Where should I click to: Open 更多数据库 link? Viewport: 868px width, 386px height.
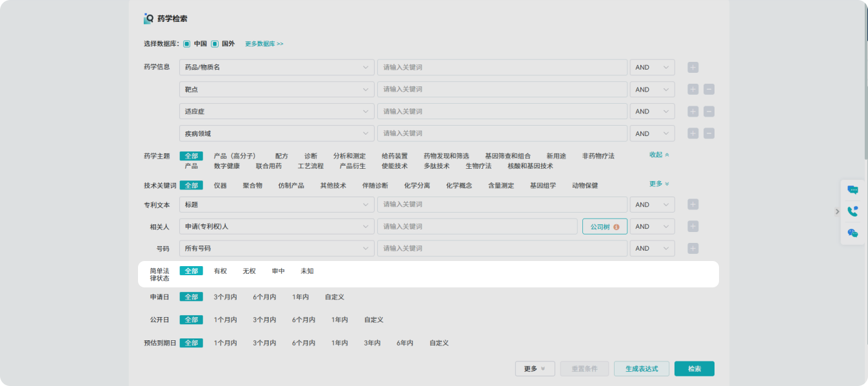pos(264,44)
